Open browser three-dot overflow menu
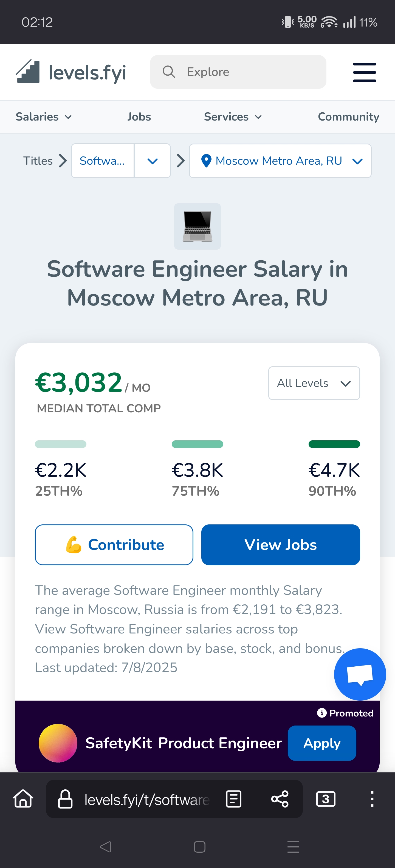The width and height of the screenshot is (395, 868). (x=372, y=799)
